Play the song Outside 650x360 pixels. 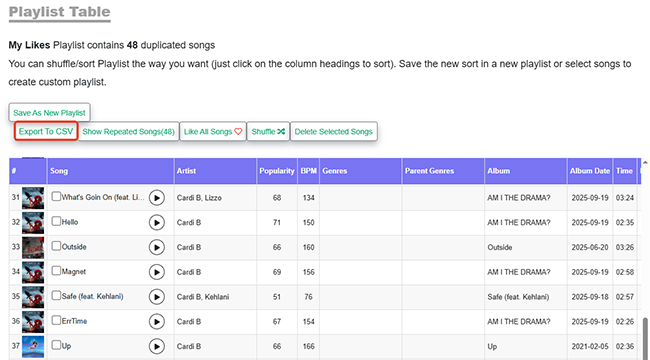[157, 248]
